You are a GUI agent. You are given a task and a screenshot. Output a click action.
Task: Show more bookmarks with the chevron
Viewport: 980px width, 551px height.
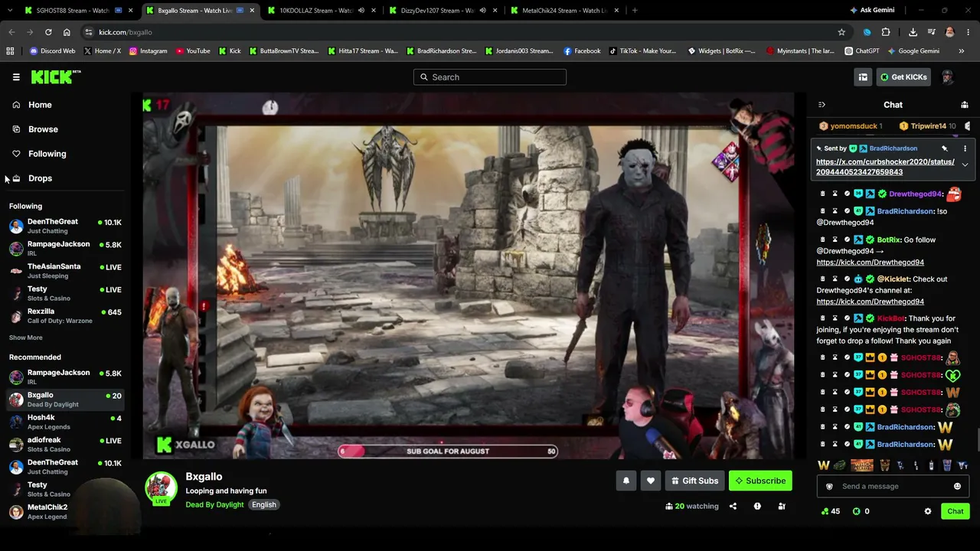tap(962, 51)
